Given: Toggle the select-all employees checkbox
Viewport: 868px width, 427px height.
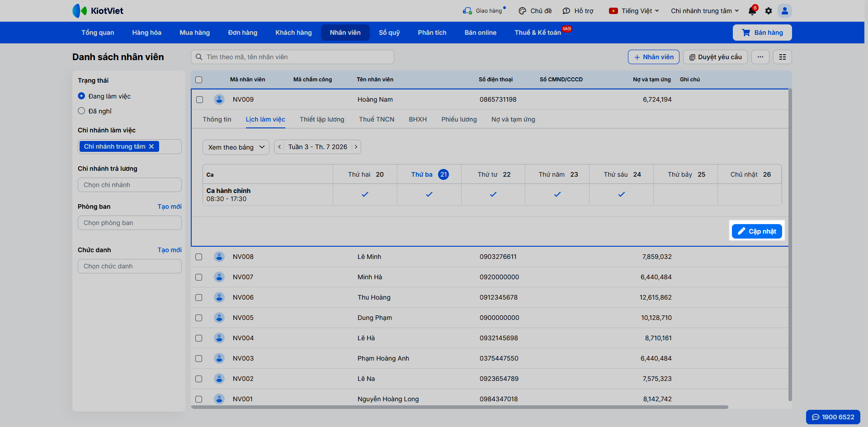Looking at the screenshot, I should pyautogui.click(x=199, y=80).
